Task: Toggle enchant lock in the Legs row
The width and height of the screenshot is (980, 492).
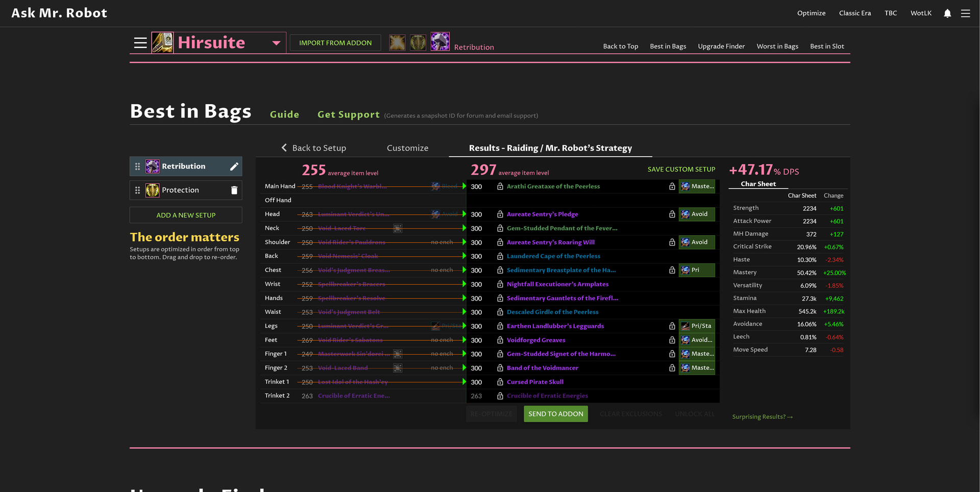Action: click(x=672, y=326)
